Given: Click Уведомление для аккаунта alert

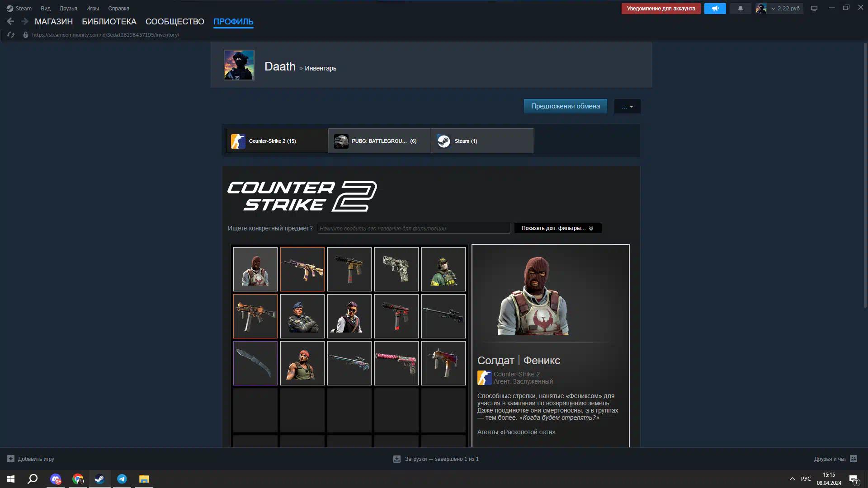Looking at the screenshot, I should click(x=661, y=9).
